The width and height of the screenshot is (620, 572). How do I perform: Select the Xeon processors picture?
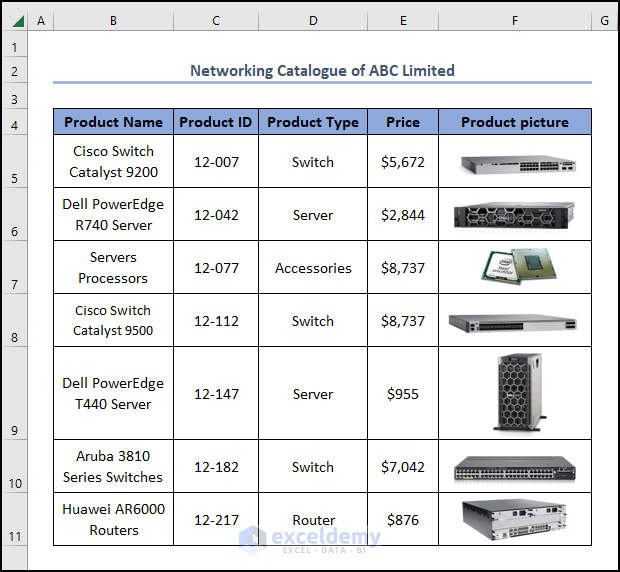519,266
